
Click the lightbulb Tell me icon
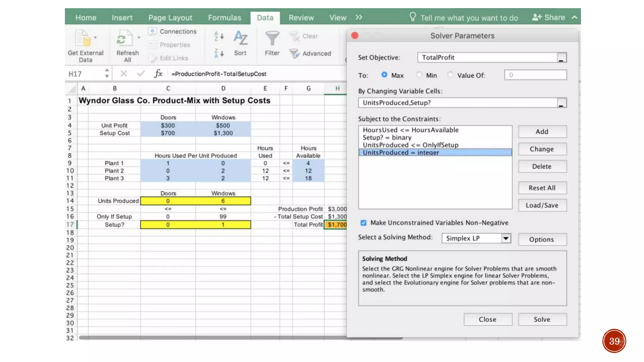[x=413, y=17]
